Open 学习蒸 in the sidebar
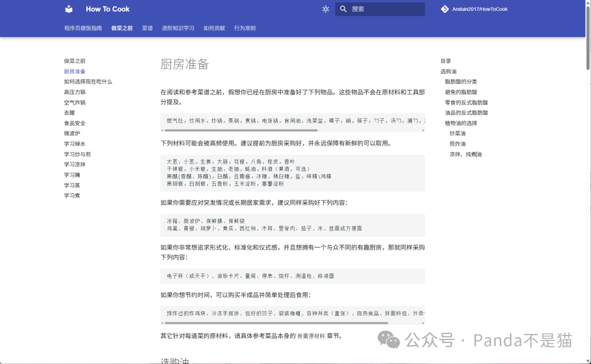 [72, 185]
